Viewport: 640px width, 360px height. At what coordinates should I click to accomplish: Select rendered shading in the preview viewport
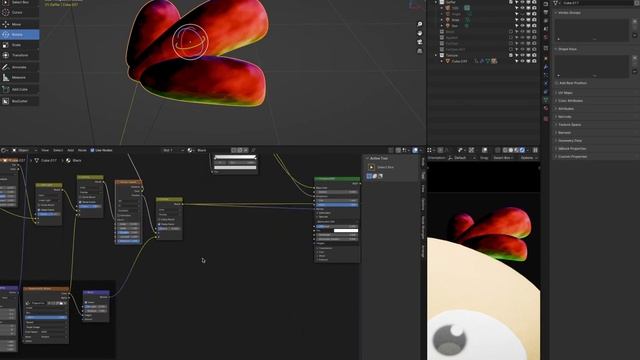click(x=522, y=150)
